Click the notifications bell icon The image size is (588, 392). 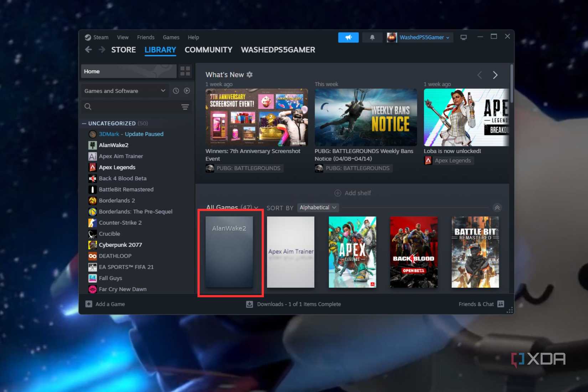tap(372, 37)
